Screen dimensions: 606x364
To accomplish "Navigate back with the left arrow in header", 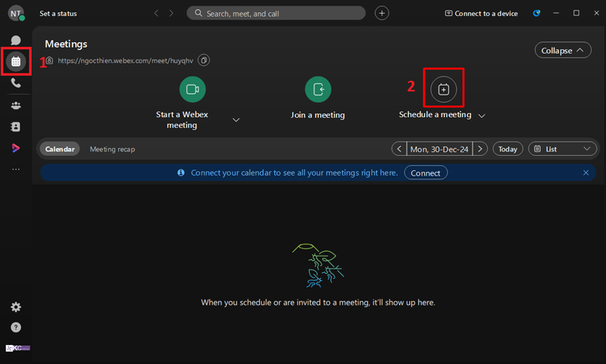I will click(x=156, y=13).
